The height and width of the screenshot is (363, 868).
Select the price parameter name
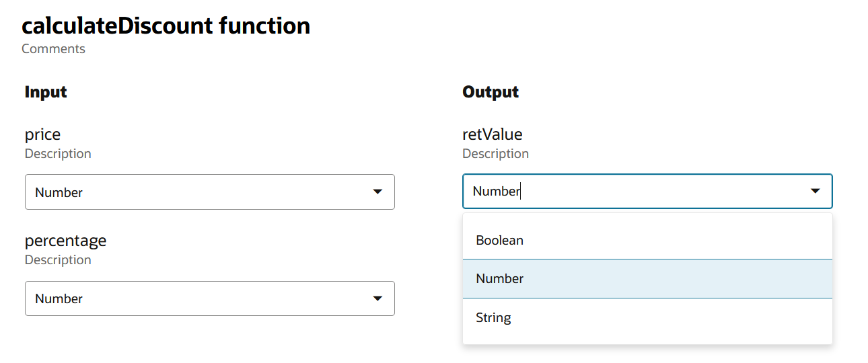[x=42, y=134]
